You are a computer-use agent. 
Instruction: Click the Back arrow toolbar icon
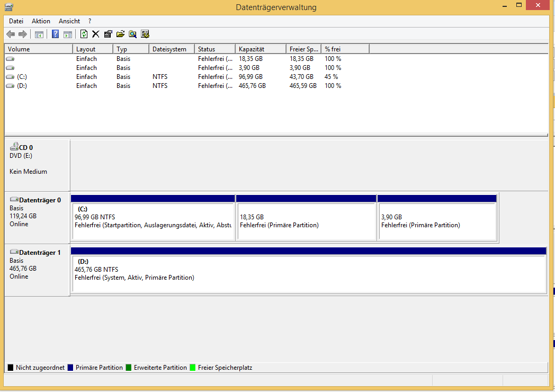[x=11, y=34]
